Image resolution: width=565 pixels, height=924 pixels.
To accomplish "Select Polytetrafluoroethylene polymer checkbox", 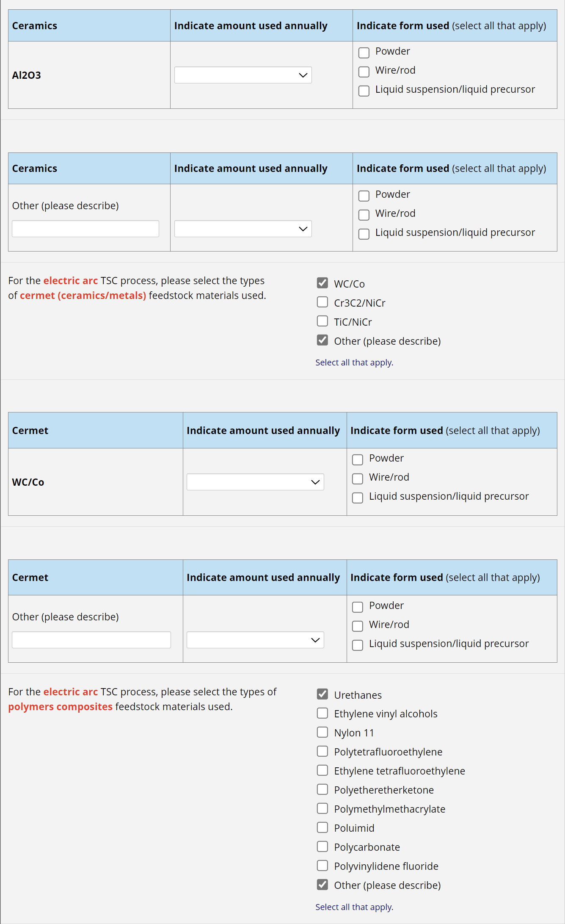I will pyautogui.click(x=322, y=751).
